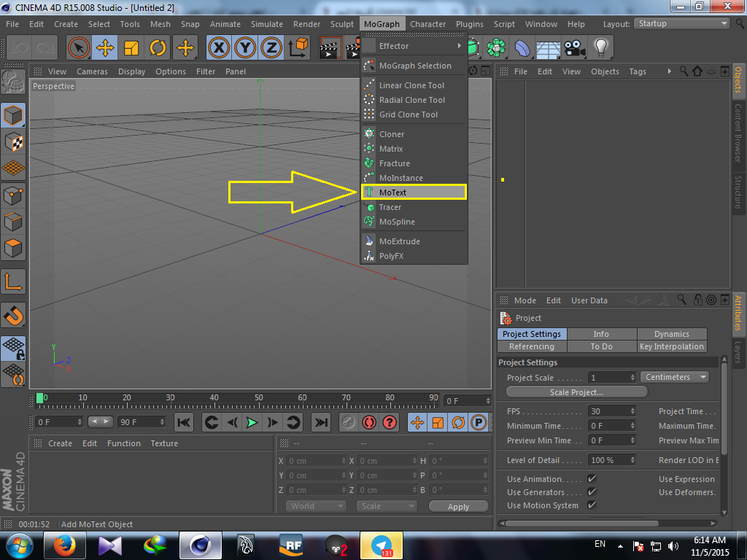
Task: Click the Apply button in coordinates
Action: (458, 507)
